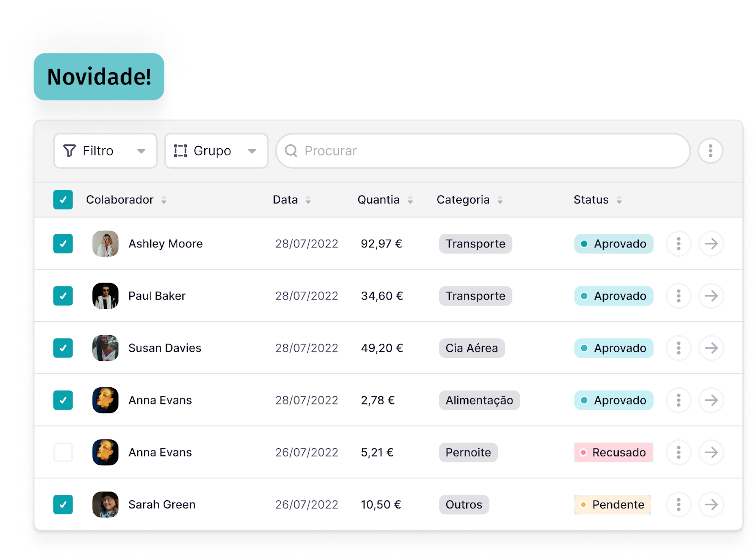Toggle the select-all header checkbox
Image resolution: width=756 pixels, height=555 pixels.
(63, 200)
